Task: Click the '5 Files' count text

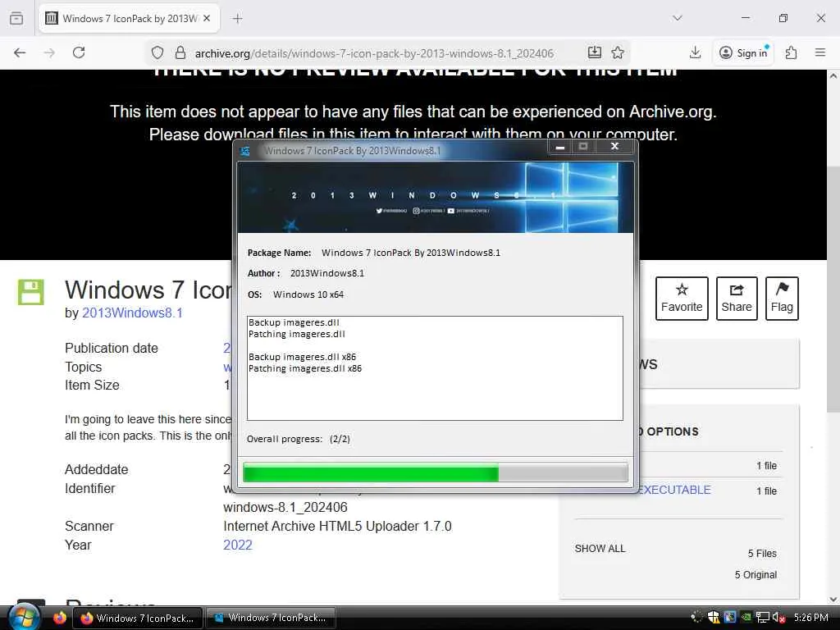Action: [x=762, y=554]
